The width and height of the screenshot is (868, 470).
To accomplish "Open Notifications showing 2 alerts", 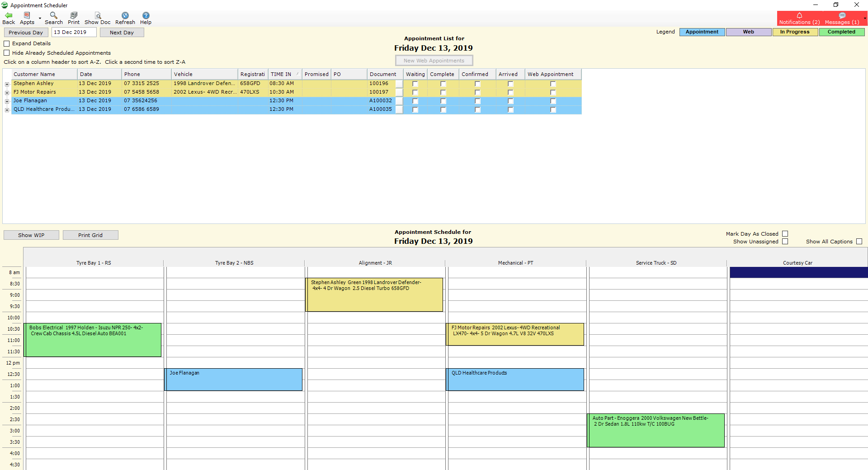I will (x=799, y=19).
